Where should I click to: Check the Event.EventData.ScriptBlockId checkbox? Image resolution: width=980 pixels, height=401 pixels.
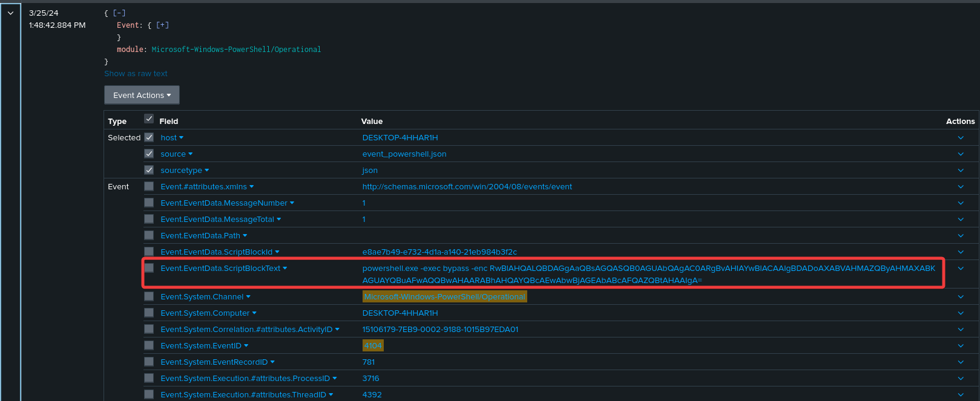click(x=149, y=252)
